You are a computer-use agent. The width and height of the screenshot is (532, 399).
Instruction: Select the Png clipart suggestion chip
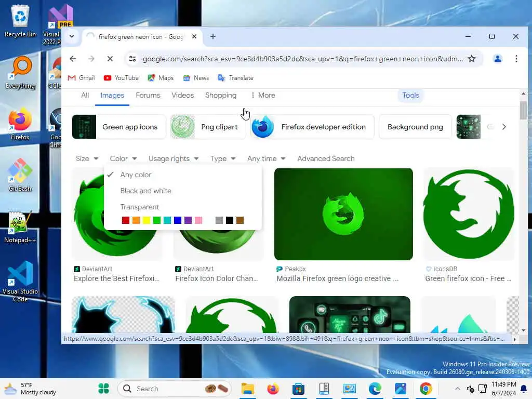coord(208,127)
